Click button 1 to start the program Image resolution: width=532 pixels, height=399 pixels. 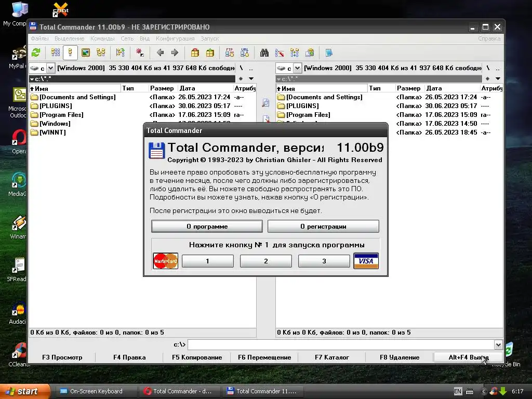[208, 261]
